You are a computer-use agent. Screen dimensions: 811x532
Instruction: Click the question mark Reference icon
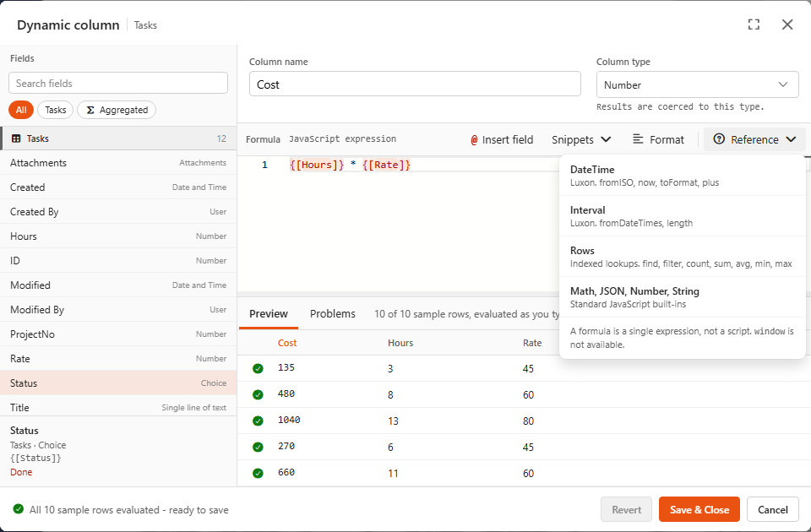[x=719, y=139]
